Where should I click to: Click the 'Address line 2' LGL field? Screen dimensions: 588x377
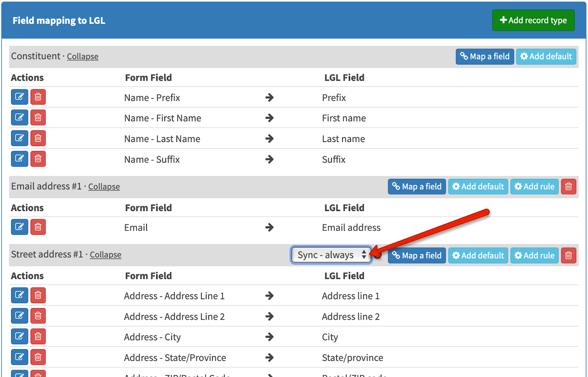coord(351,316)
